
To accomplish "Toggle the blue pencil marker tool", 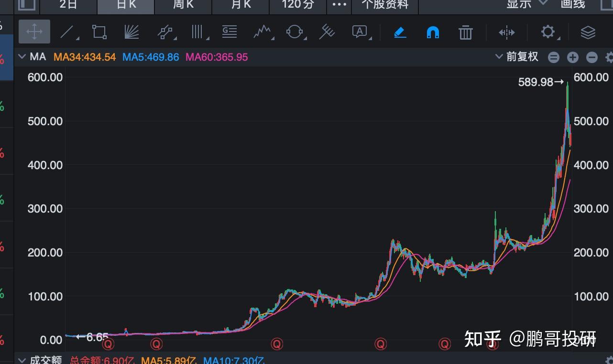I will coord(400,32).
